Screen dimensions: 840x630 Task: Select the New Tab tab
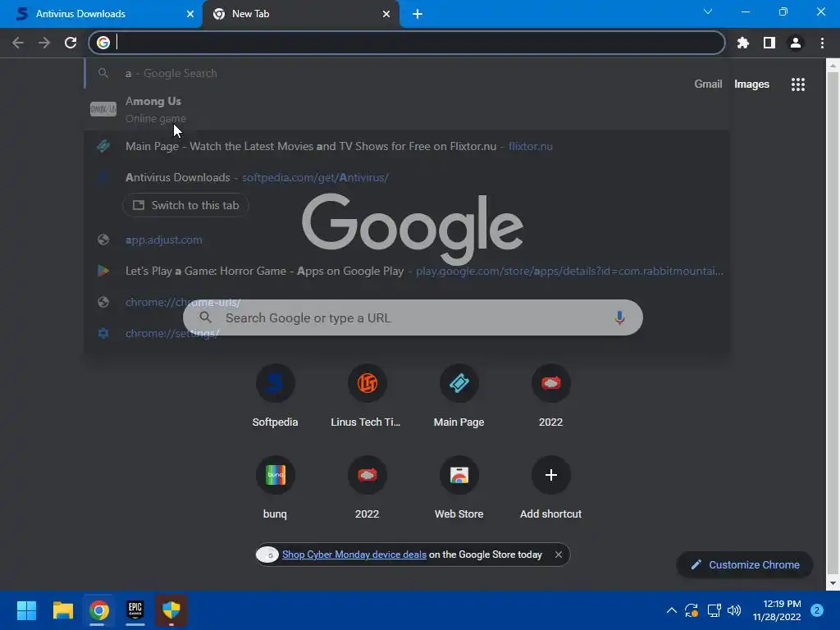[300, 14]
